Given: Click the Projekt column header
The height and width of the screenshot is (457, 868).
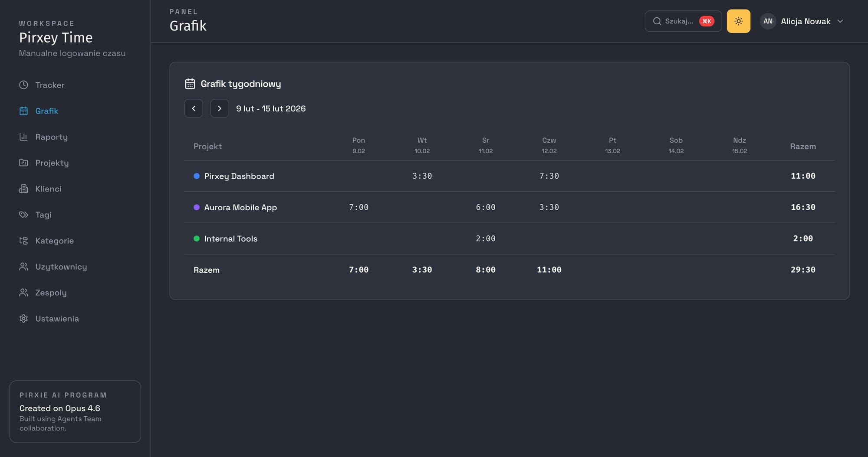Looking at the screenshot, I should click(207, 147).
